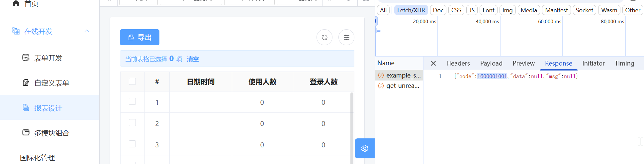Image resolution: width=644 pixels, height=164 pixels.
Task: Click the blue floating gear settings button
Action: (x=365, y=148)
